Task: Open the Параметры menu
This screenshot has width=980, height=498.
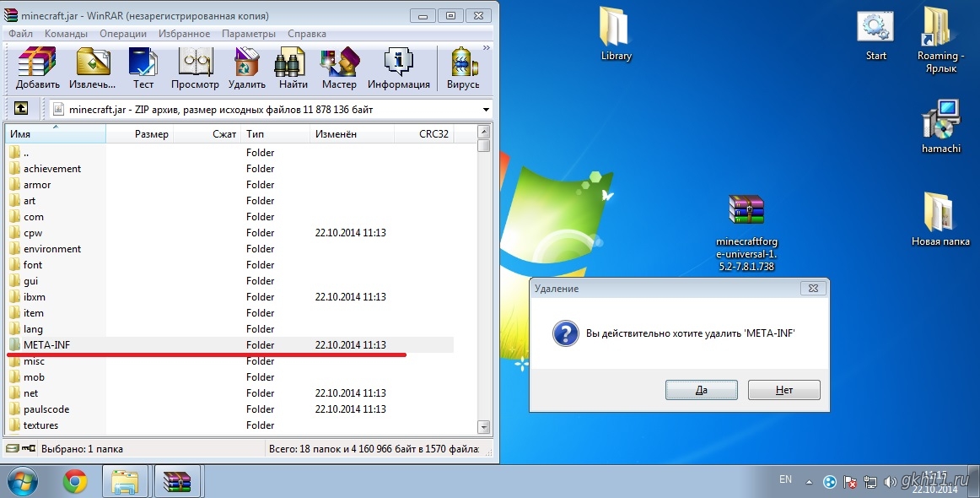Action: click(249, 34)
